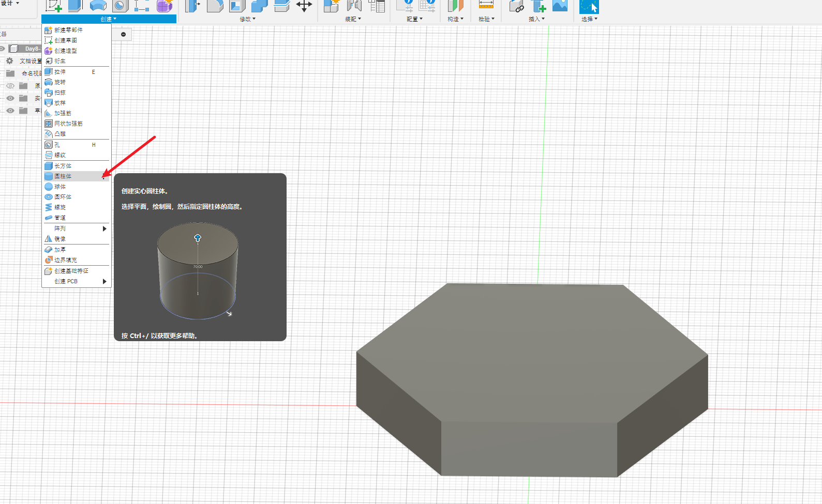Open the 装配 (Assemble) dropdown
The width and height of the screenshot is (822, 504).
[x=353, y=19]
